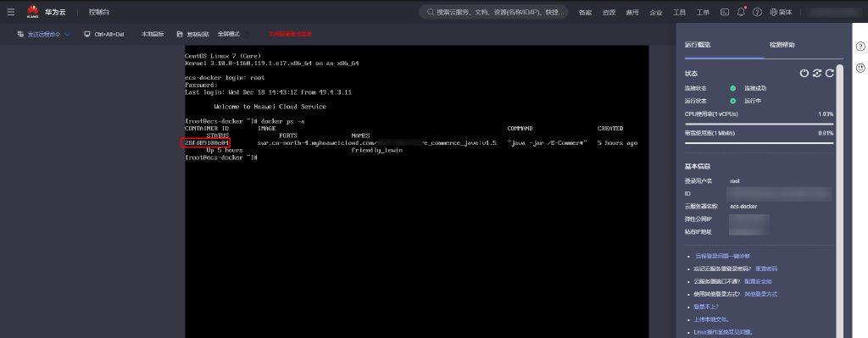Open the notifications bell
868x338 pixels.
pos(741,12)
